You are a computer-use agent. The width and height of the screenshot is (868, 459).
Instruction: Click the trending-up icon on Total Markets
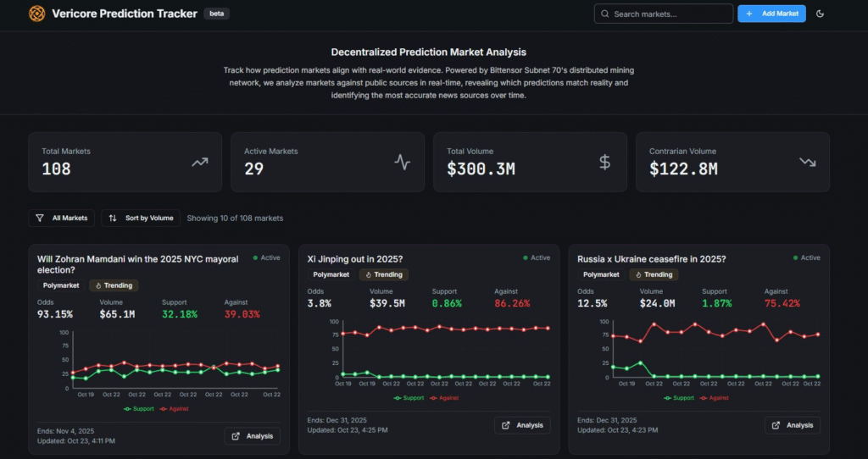(199, 162)
